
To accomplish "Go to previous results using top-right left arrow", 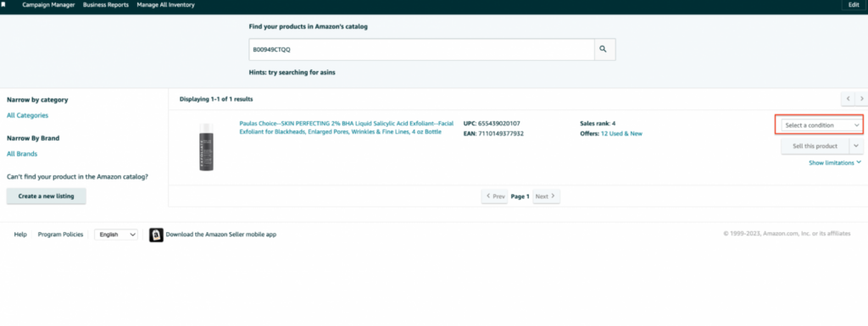I will click(848, 99).
